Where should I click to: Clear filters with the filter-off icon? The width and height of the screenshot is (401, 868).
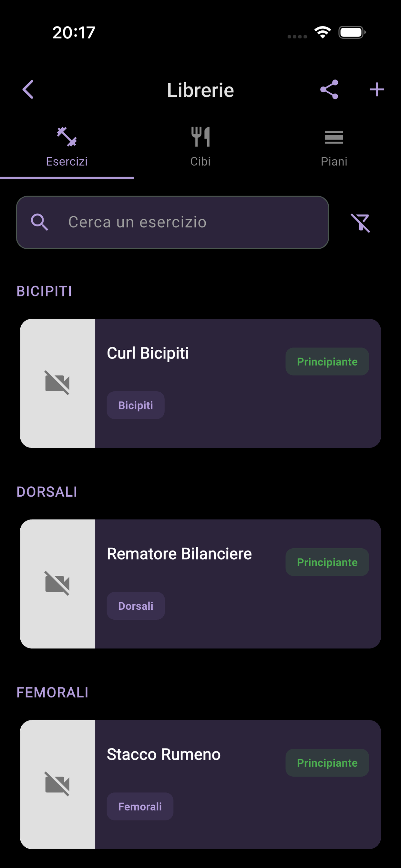click(360, 223)
